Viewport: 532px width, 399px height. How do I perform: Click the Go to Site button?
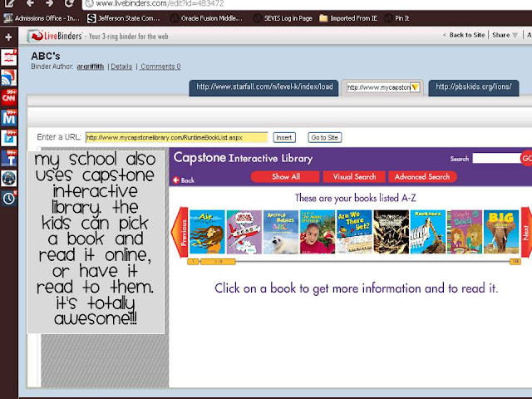(x=324, y=137)
